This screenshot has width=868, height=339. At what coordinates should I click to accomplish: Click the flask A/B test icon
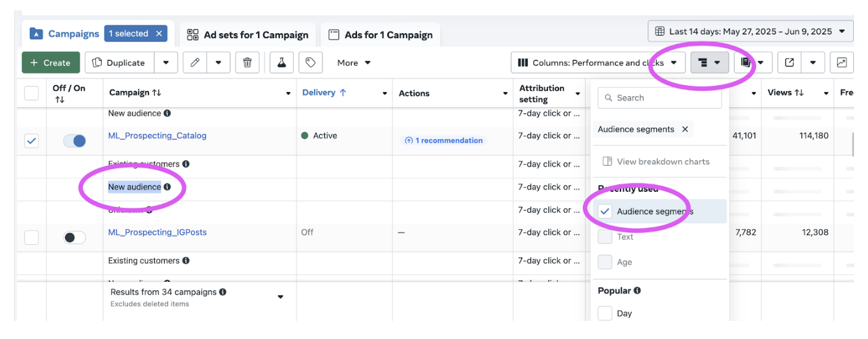(x=282, y=63)
